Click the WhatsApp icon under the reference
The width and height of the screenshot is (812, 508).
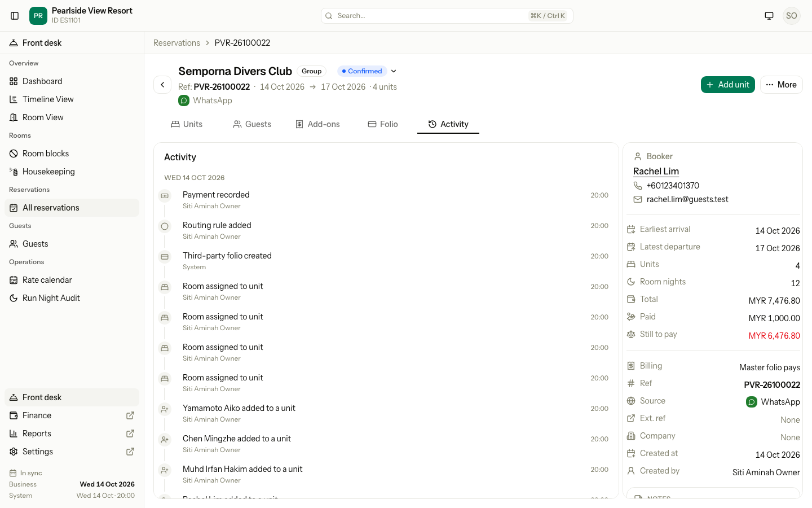pyautogui.click(x=184, y=100)
